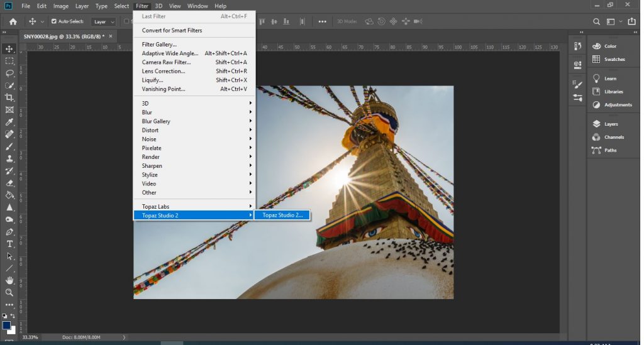644x345 pixels.
Task: Click the foreground color swatch
Action: [x=6, y=325]
